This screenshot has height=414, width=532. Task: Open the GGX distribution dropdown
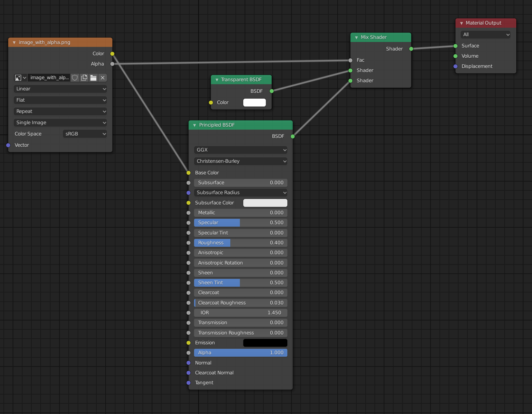pyautogui.click(x=240, y=150)
